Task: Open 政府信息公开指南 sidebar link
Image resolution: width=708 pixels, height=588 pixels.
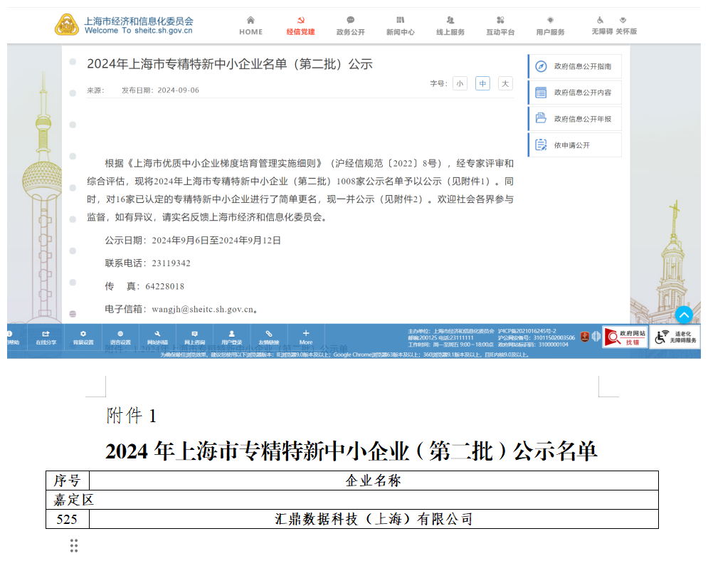Action: 575,66
